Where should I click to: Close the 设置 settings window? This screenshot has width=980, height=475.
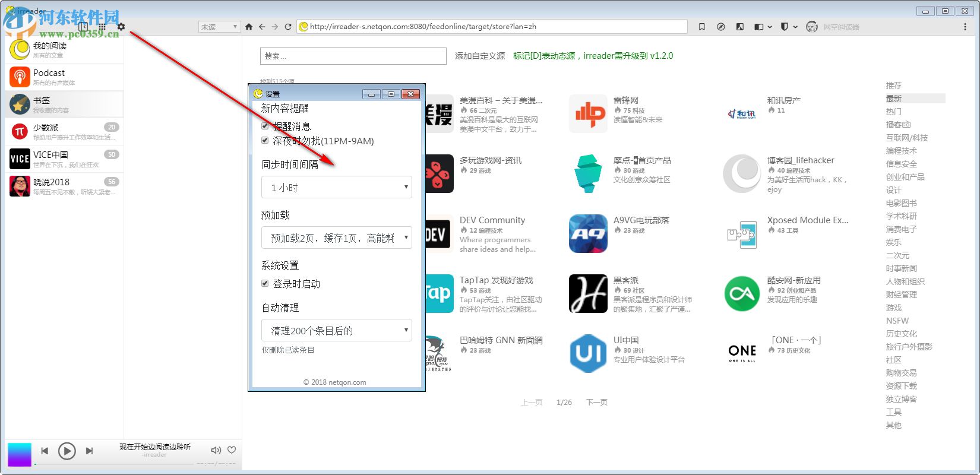(410, 94)
